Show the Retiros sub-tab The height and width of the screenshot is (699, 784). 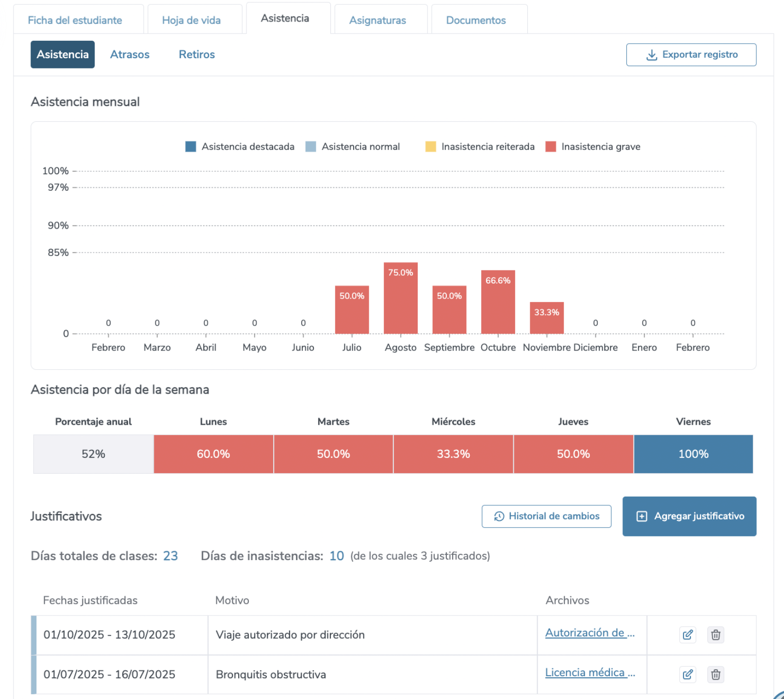[196, 54]
